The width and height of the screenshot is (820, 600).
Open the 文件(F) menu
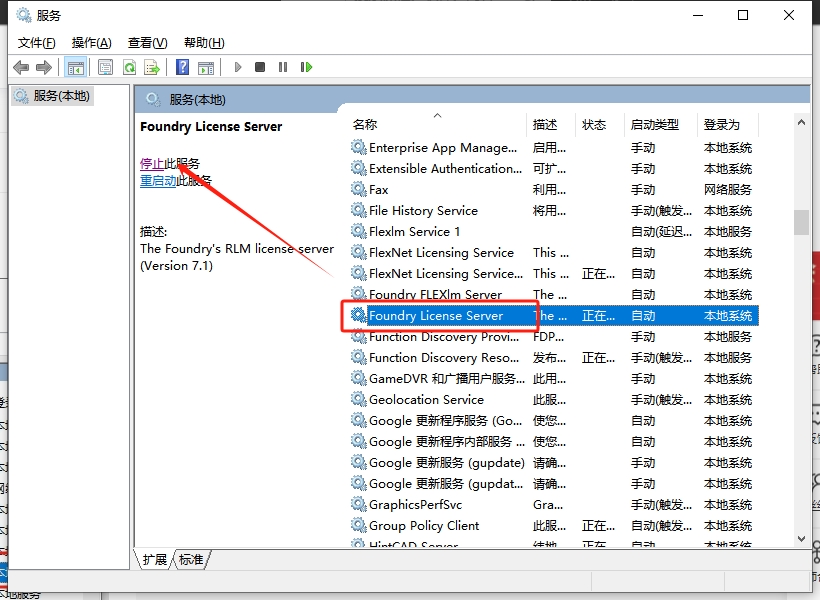coord(37,42)
